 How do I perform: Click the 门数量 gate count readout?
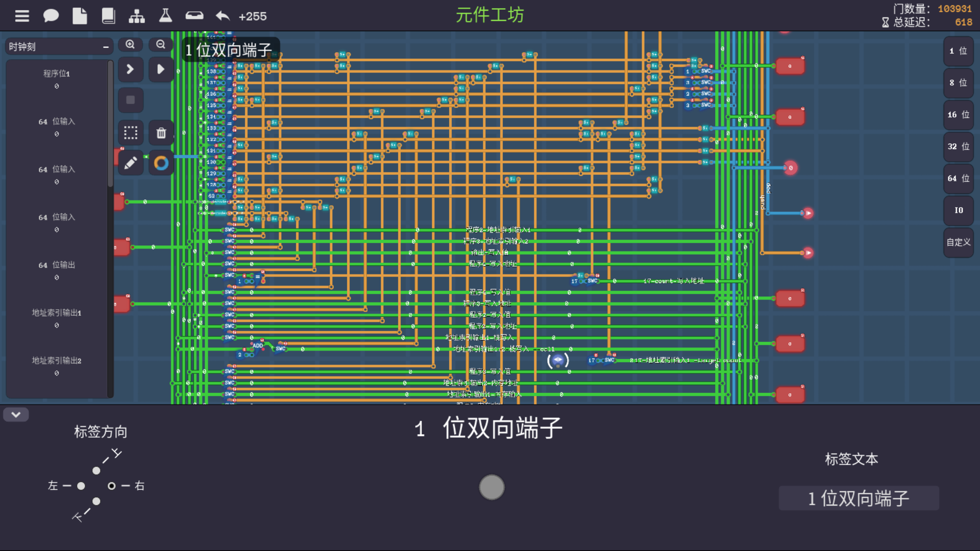[933, 9]
